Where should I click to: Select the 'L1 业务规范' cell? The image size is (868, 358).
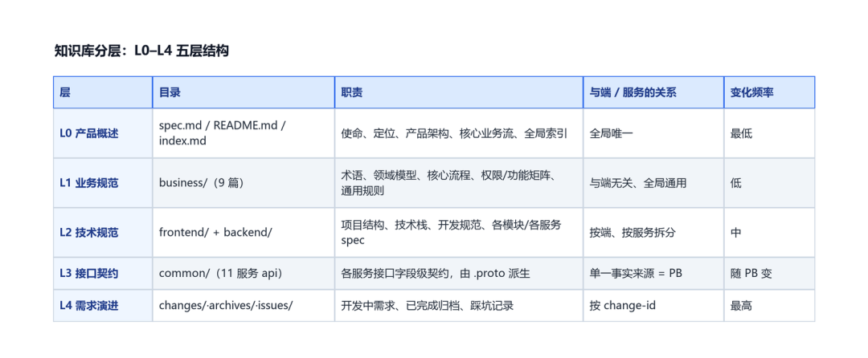(103, 184)
